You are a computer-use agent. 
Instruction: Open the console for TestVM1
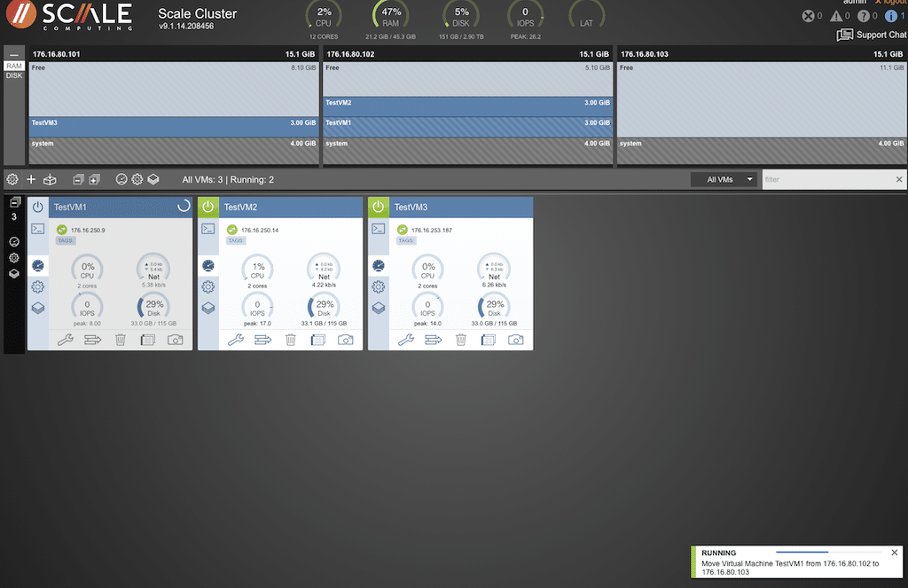click(x=37, y=229)
